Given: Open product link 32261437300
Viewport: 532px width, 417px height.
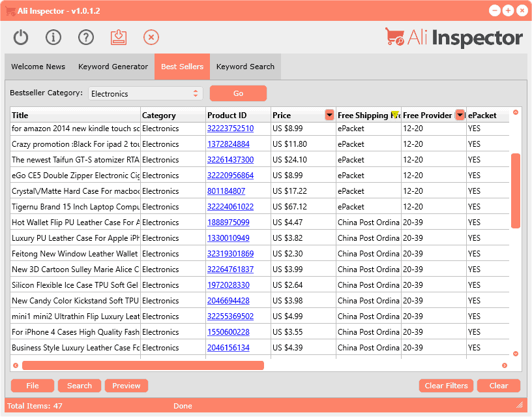Looking at the screenshot, I should tap(230, 160).
